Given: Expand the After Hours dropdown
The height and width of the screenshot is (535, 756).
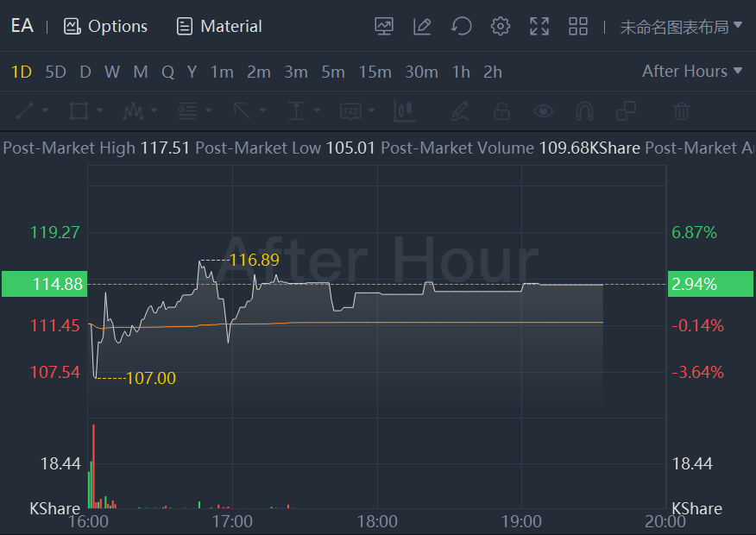Looking at the screenshot, I should tap(692, 72).
